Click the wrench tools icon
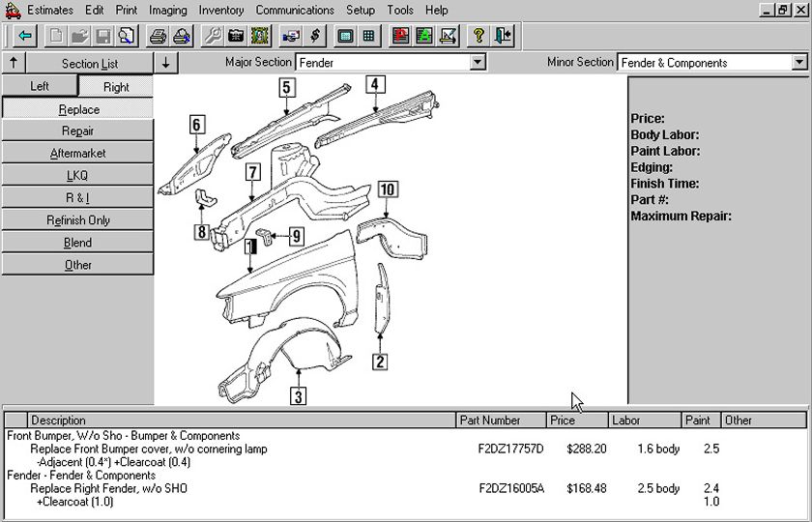 click(x=213, y=36)
